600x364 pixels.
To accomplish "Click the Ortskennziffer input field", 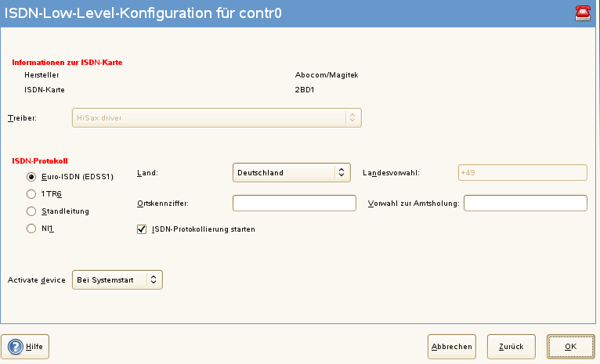I will pos(295,204).
